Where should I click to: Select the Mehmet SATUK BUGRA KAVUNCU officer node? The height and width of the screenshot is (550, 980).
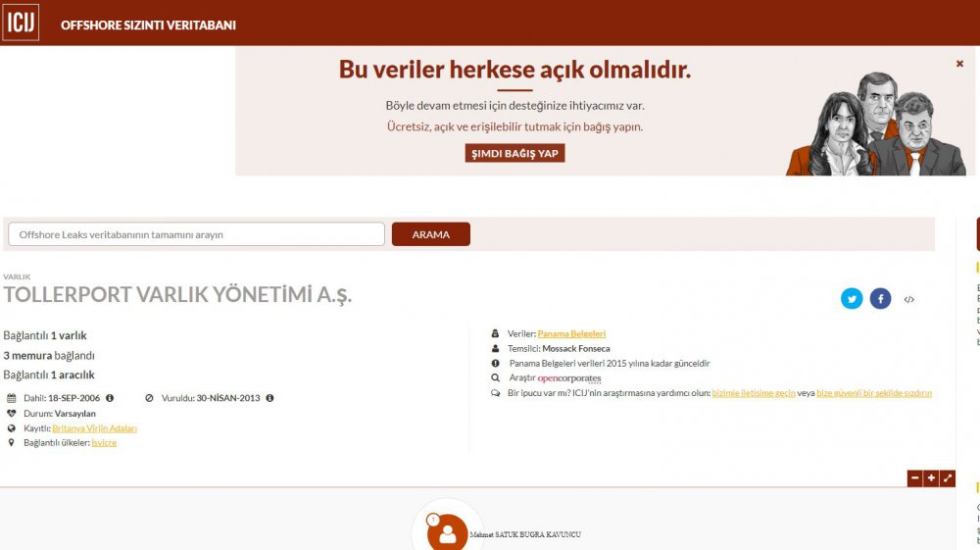click(448, 532)
